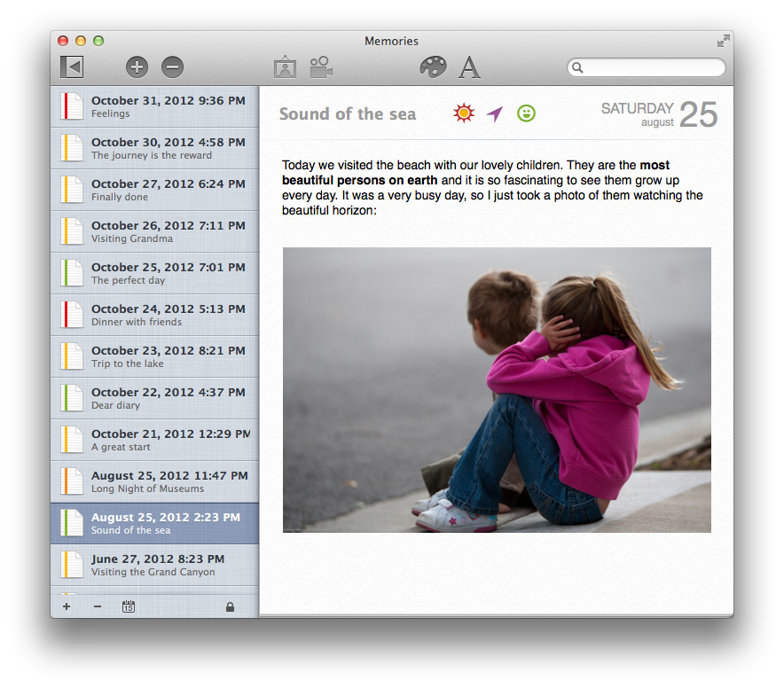The height and width of the screenshot is (688, 784).
Task: Open the October 22, 2012 4:37 PM entry
Action: click(154, 398)
